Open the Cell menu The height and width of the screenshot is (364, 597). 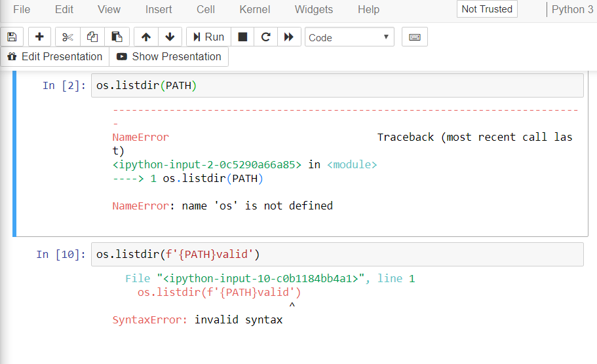[x=205, y=9]
